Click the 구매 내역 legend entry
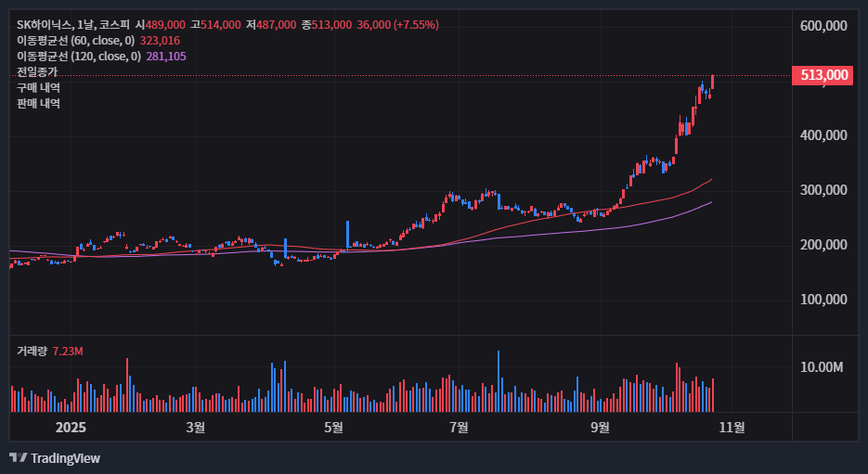Screen dimensions: 868x474 (38, 87)
